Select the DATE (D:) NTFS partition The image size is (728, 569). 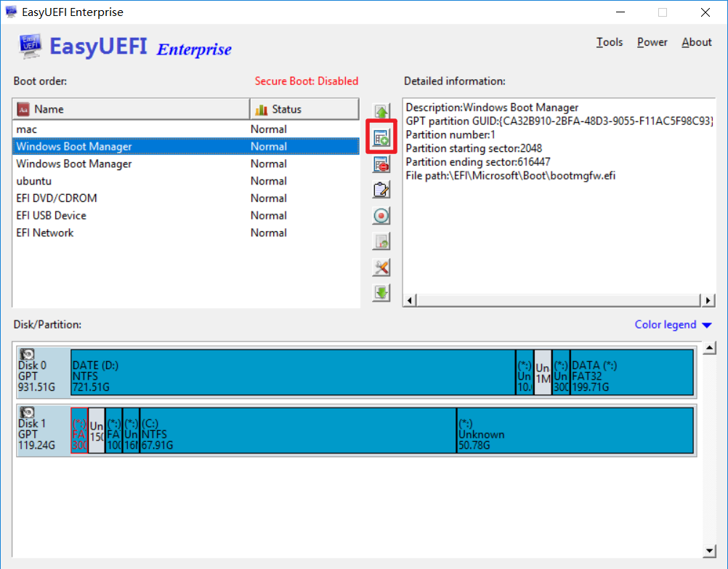(x=291, y=372)
